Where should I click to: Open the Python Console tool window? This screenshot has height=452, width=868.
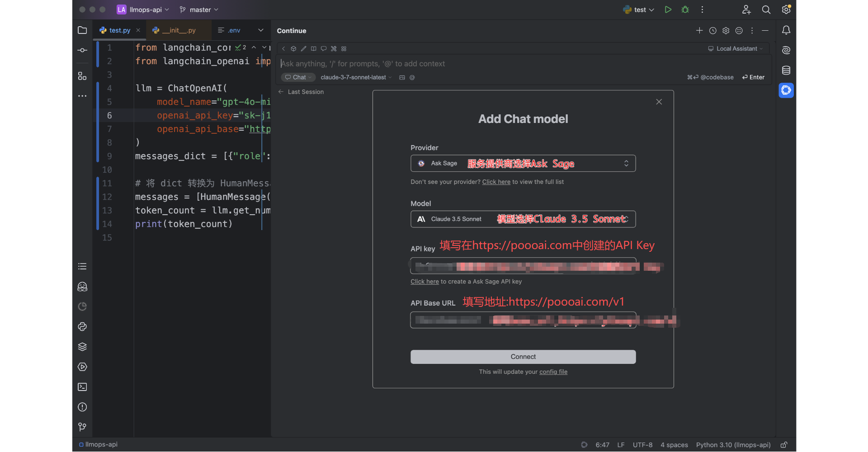82,327
